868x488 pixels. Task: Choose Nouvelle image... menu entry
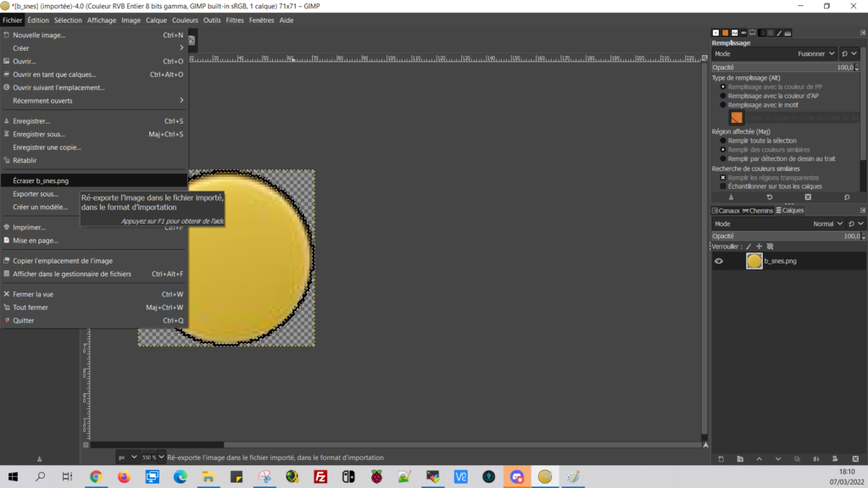pyautogui.click(x=95, y=35)
